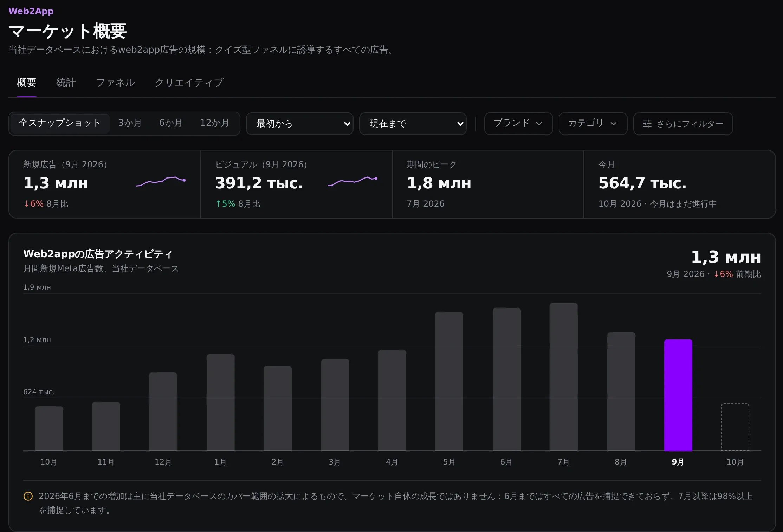
Task: Click the マーケット概要 page heading
Action: pos(67,31)
